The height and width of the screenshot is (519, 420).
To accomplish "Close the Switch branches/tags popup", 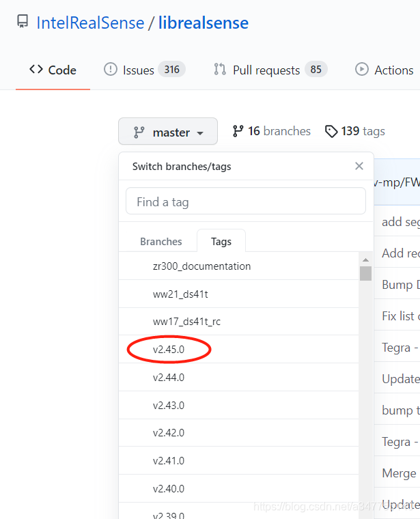I will tap(359, 166).
